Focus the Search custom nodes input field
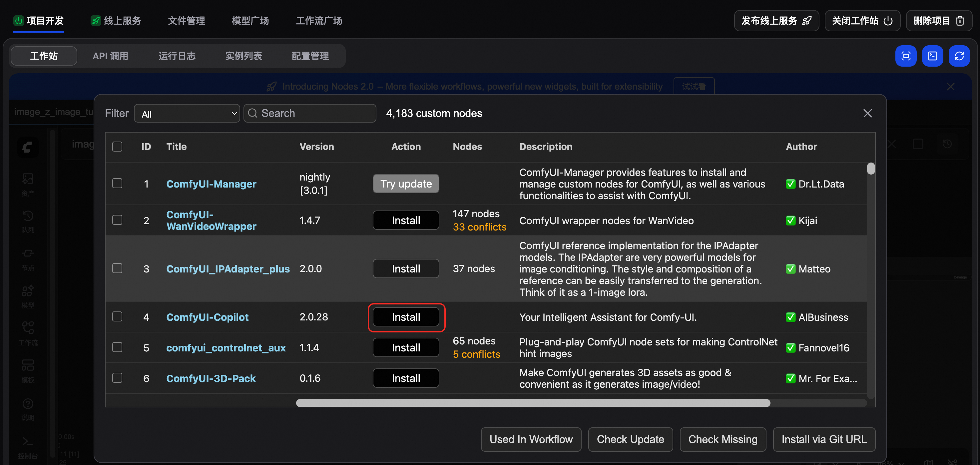Viewport: 980px width, 465px height. [x=310, y=113]
